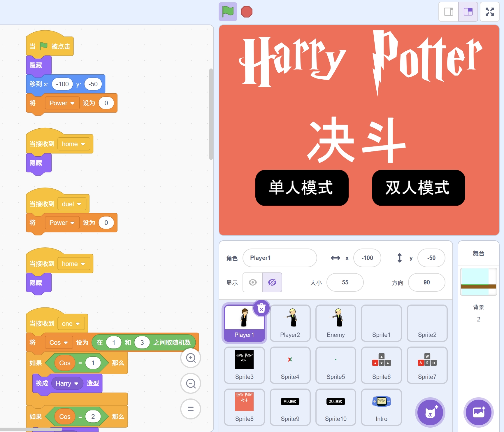This screenshot has height=432, width=504.
Task: Click the 双人模式 button on stage
Action: pos(418,188)
